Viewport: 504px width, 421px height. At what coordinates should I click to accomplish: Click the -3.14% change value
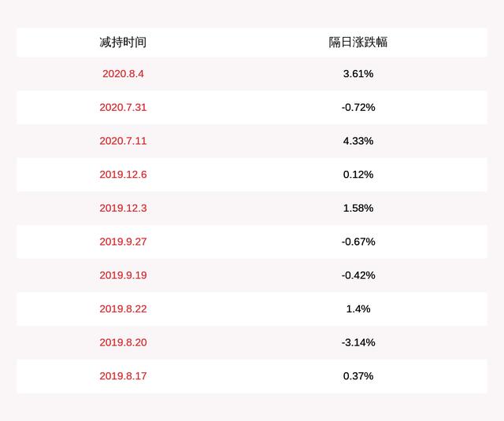[x=358, y=342]
